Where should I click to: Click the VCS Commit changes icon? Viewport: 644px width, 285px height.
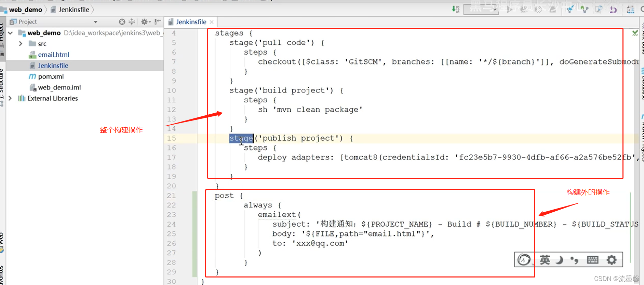pos(584,10)
